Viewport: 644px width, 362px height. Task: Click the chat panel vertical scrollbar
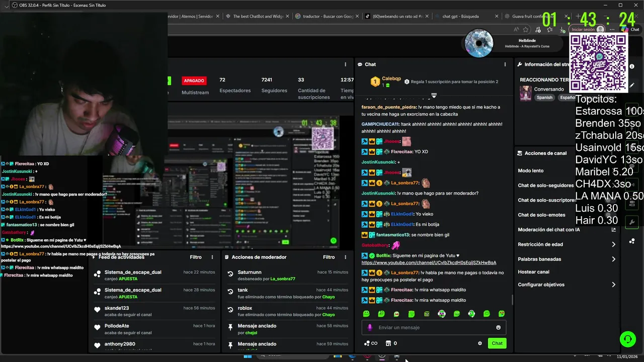[x=512, y=300]
